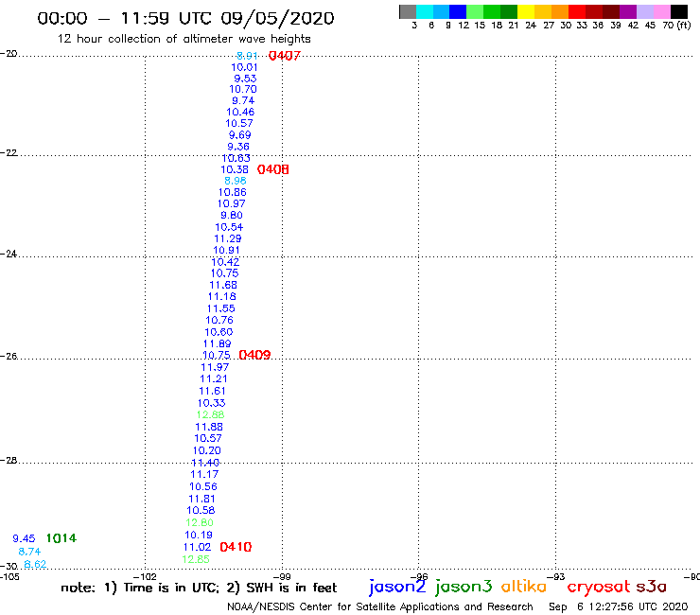Click the 11.02 value beside 0410
The height and width of the screenshot is (615, 700).
(x=197, y=547)
